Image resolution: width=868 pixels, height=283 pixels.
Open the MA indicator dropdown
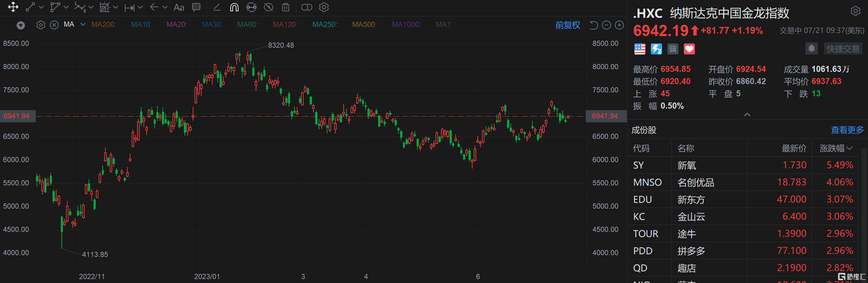point(83,24)
